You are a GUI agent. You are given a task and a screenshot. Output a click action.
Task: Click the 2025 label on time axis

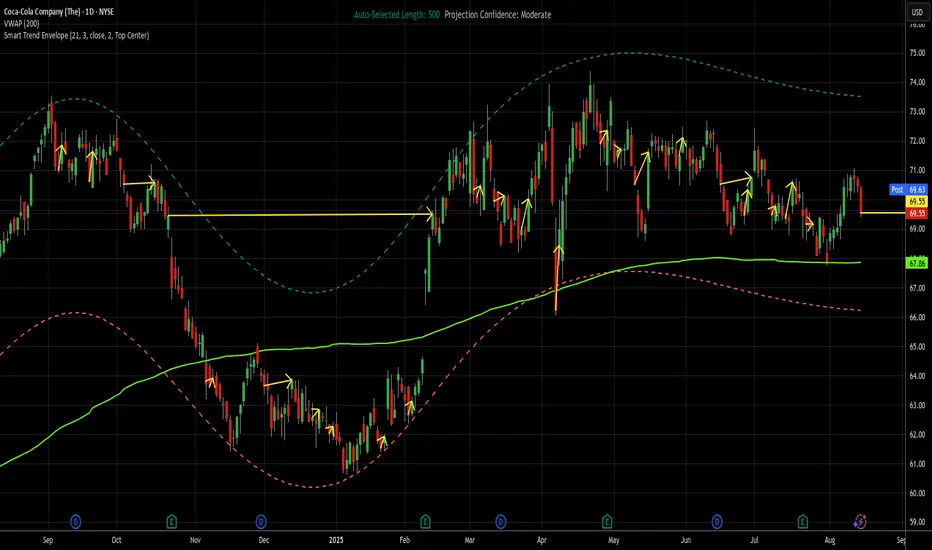click(336, 540)
